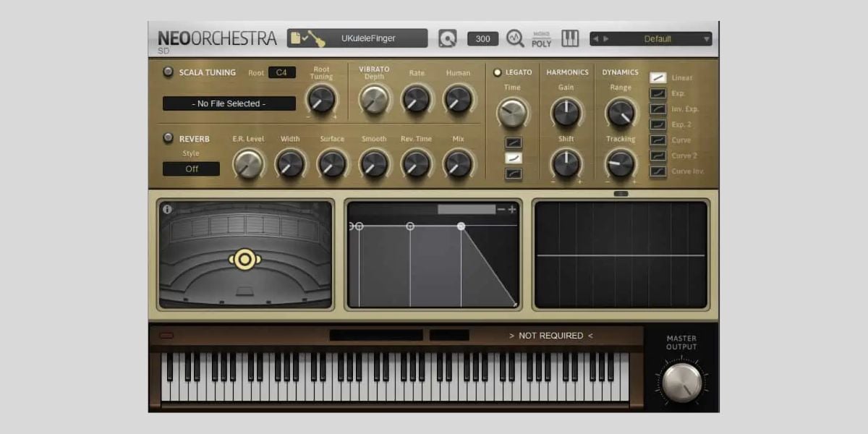The height and width of the screenshot is (434, 868).
Task: Click the red indicator left of keyboard bar
Action: pyautogui.click(x=167, y=336)
